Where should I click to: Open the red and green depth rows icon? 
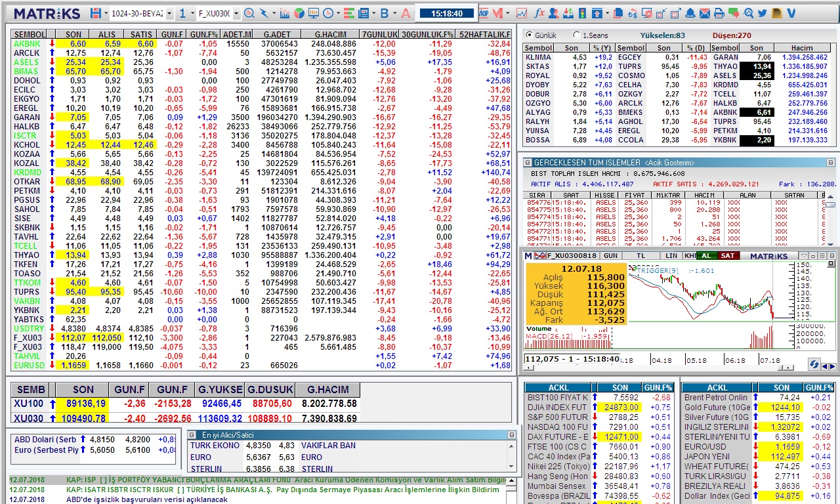coord(348,13)
